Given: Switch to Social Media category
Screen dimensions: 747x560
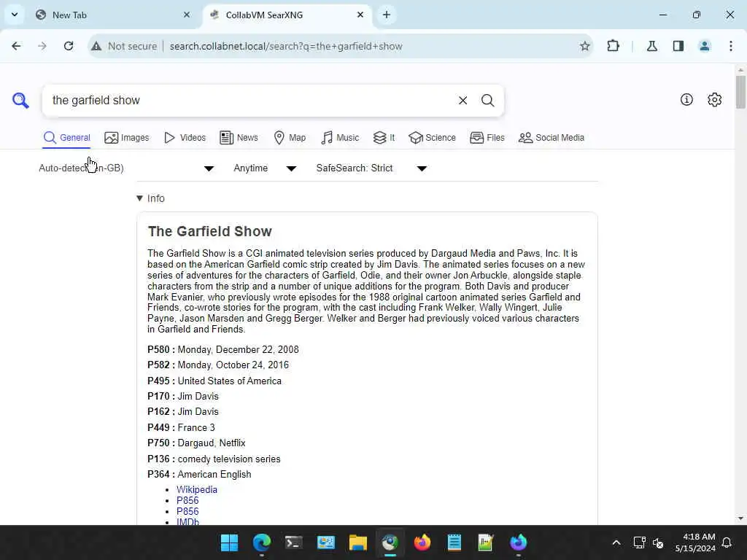Looking at the screenshot, I should click(551, 138).
